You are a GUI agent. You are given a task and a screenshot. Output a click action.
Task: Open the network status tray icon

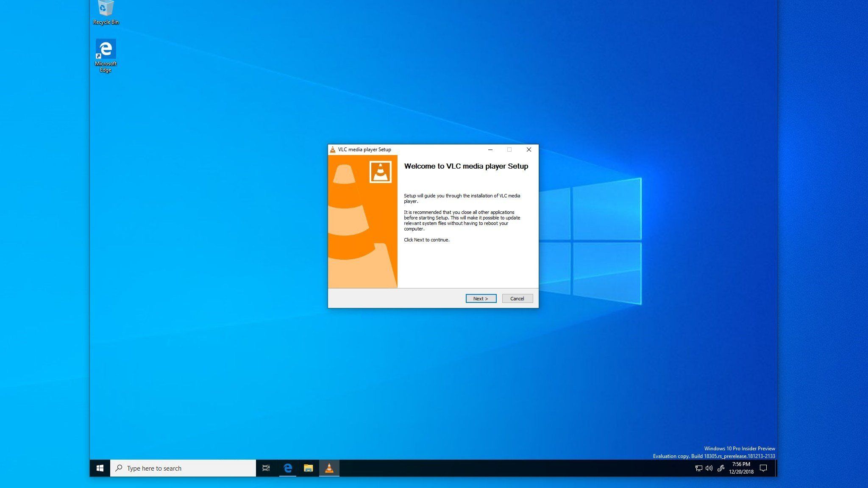698,468
